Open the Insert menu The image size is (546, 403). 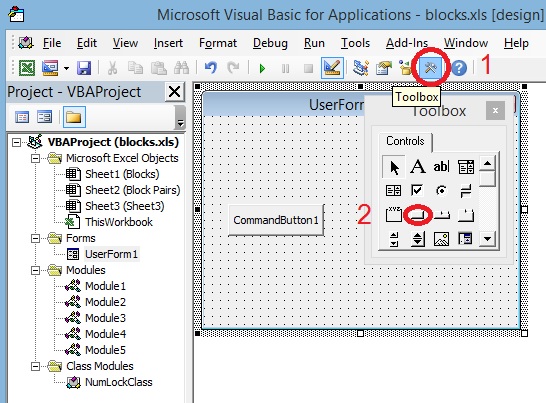[168, 43]
